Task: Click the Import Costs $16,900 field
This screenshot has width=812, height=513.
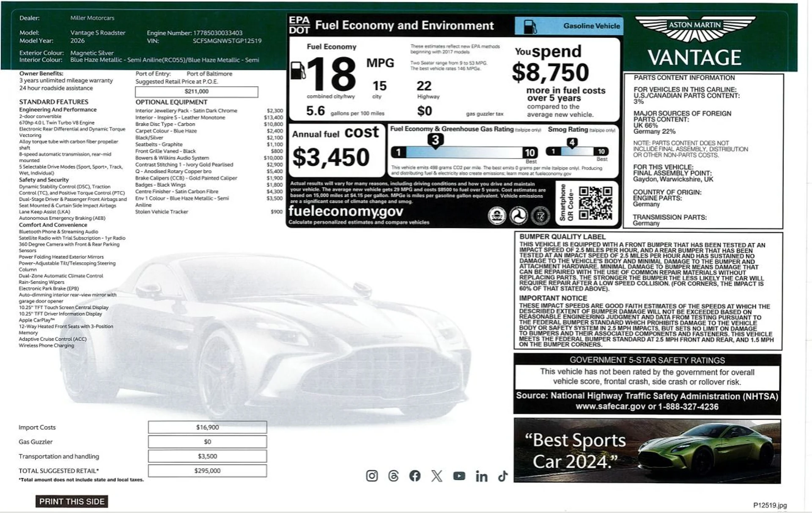Action: coord(207,427)
